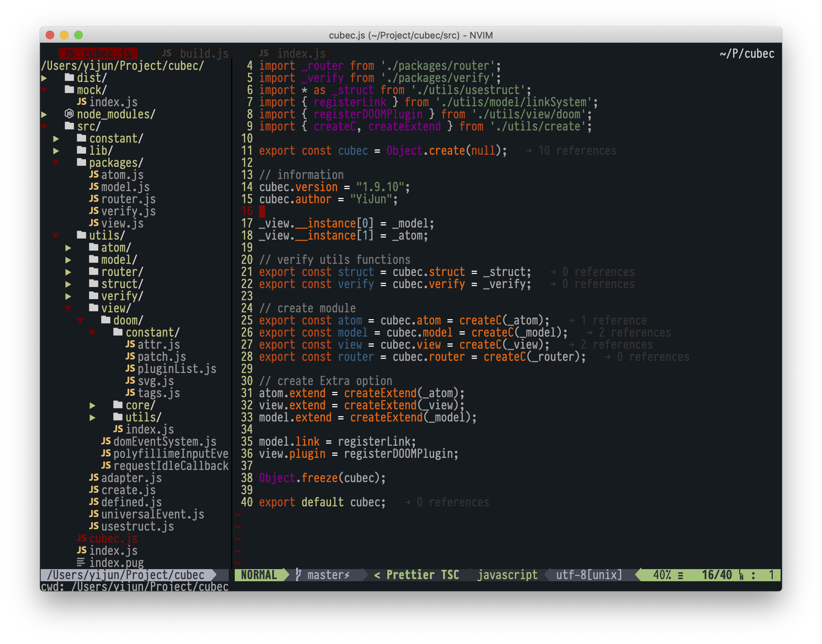Switch to the build.js tab
This screenshot has height=644, width=822.
(x=204, y=53)
